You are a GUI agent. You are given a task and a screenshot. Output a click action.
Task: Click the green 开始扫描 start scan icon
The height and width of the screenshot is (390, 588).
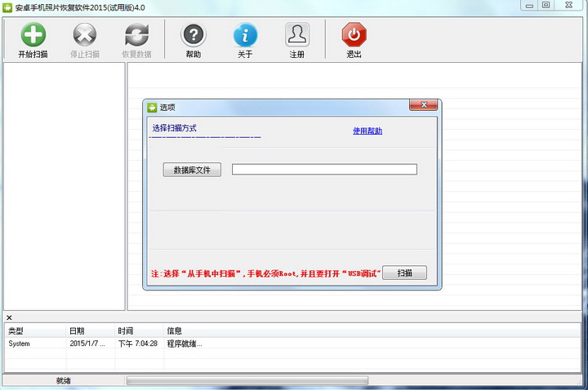pyautogui.click(x=33, y=35)
